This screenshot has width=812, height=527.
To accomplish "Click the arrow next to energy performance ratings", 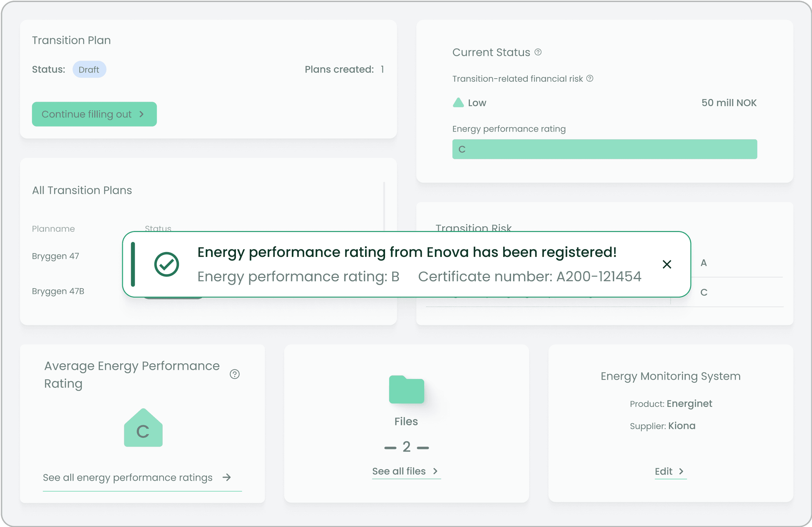I will coord(226,477).
